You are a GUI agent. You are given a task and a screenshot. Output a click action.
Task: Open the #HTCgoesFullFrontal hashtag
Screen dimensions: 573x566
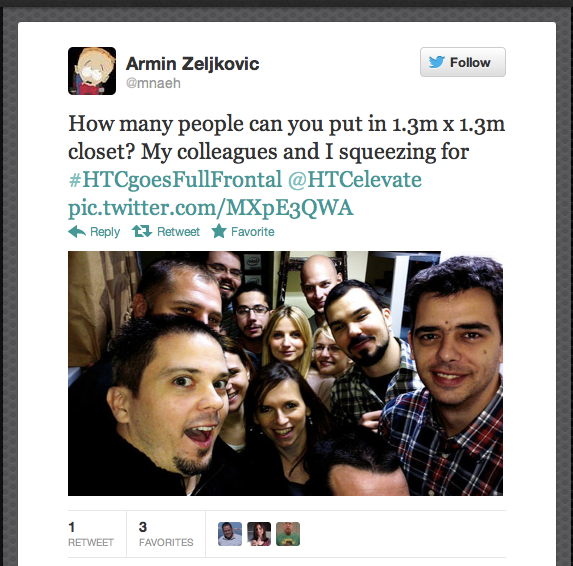coord(175,179)
